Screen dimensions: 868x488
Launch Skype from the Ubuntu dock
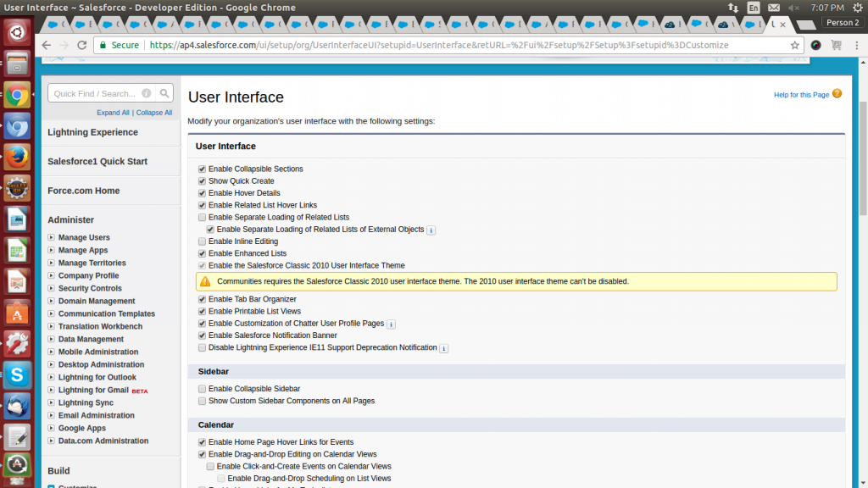pyautogui.click(x=17, y=374)
